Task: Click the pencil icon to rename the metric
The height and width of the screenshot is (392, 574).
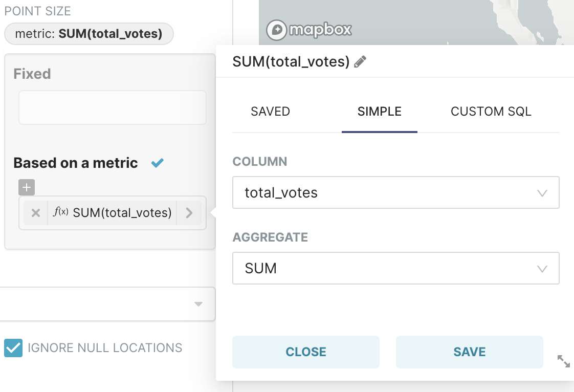Action: coord(360,62)
